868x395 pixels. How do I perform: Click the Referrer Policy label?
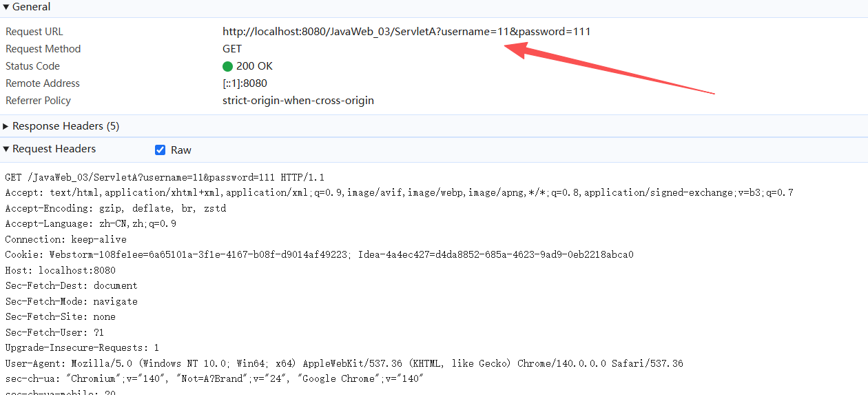pos(39,101)
